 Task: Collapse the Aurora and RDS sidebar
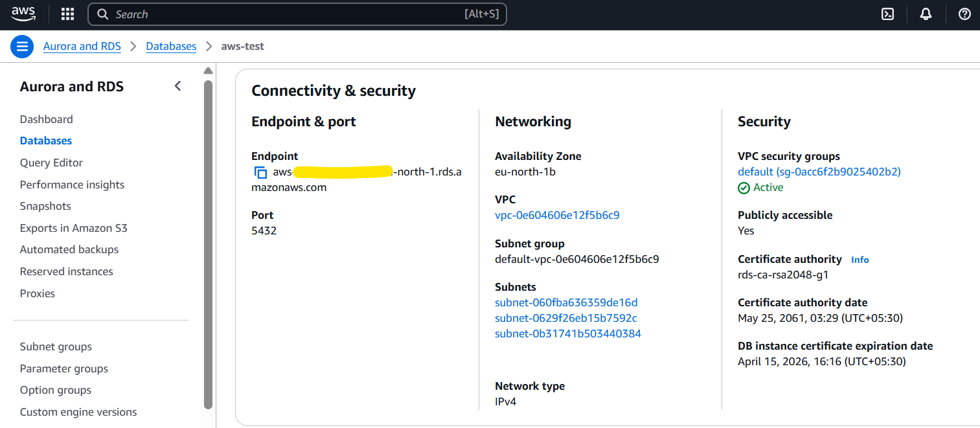pos(178,86)
